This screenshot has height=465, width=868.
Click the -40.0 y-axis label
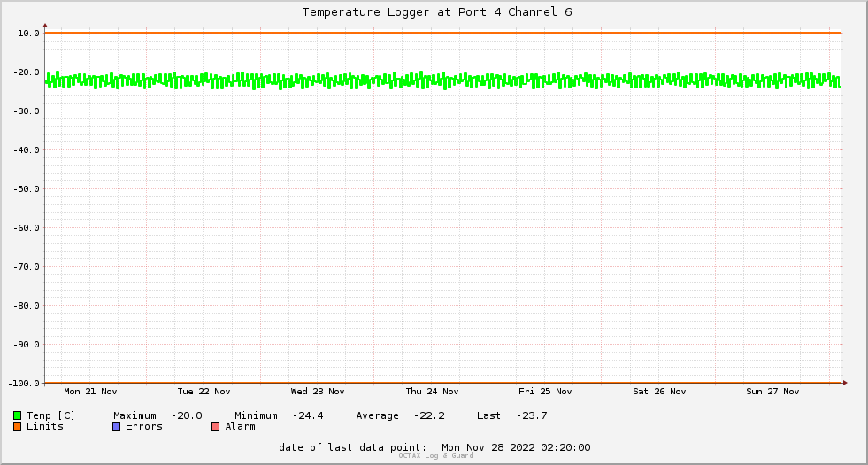[26, 149]
